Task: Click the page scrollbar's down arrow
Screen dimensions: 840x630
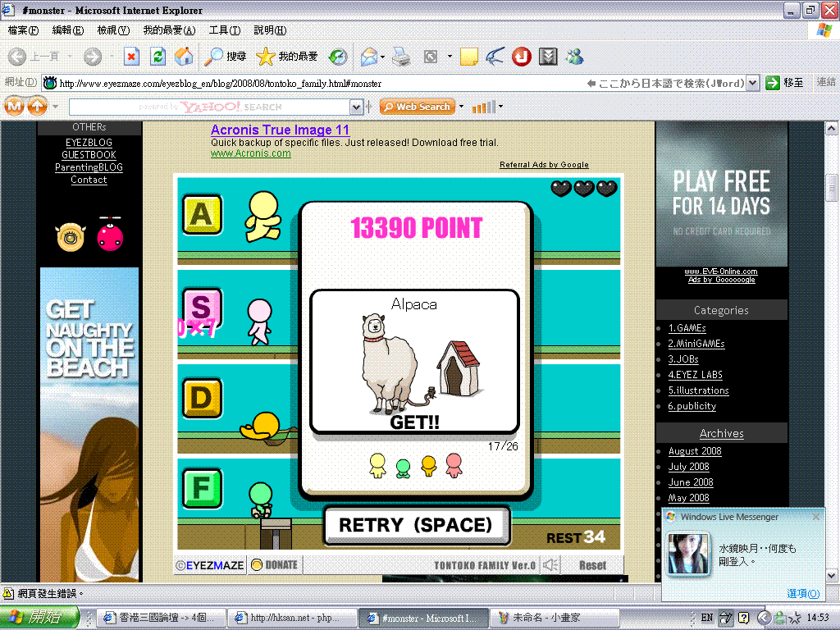Action: click(831, 576)
